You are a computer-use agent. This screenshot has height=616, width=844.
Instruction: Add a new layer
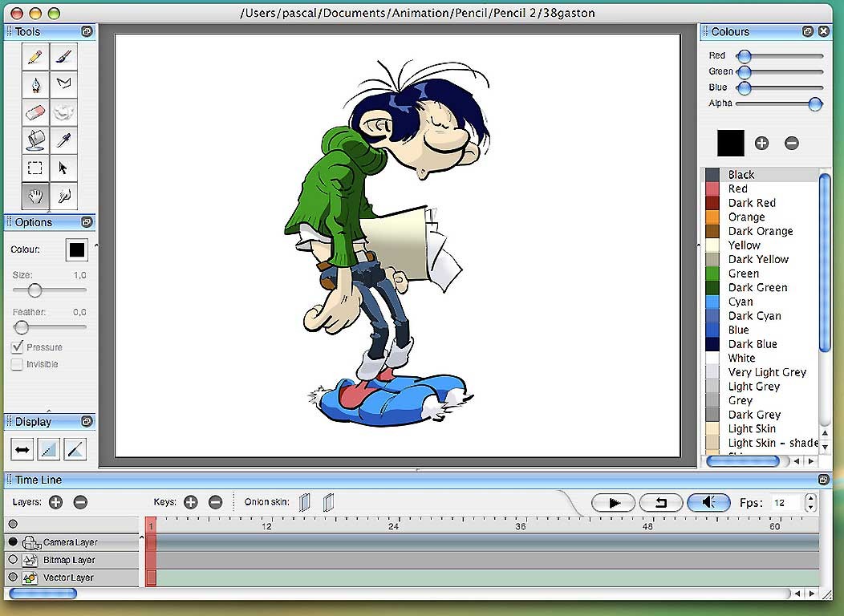pos(55,502)
